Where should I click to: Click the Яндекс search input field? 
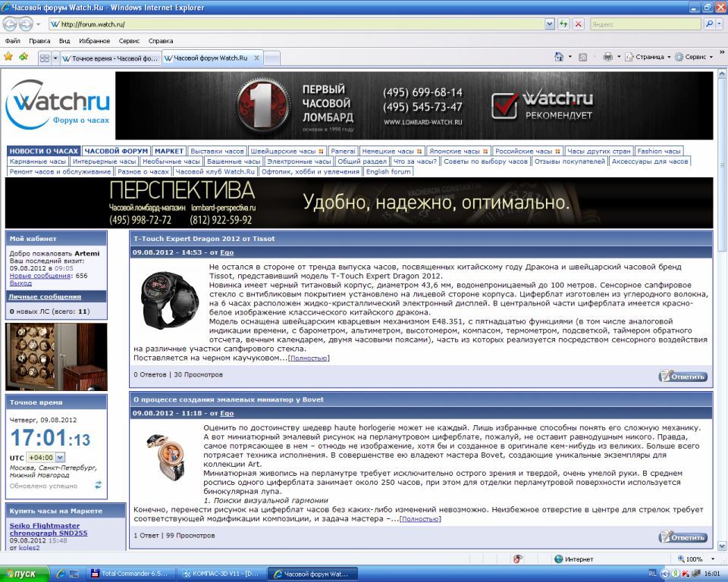tap(645, 24)
